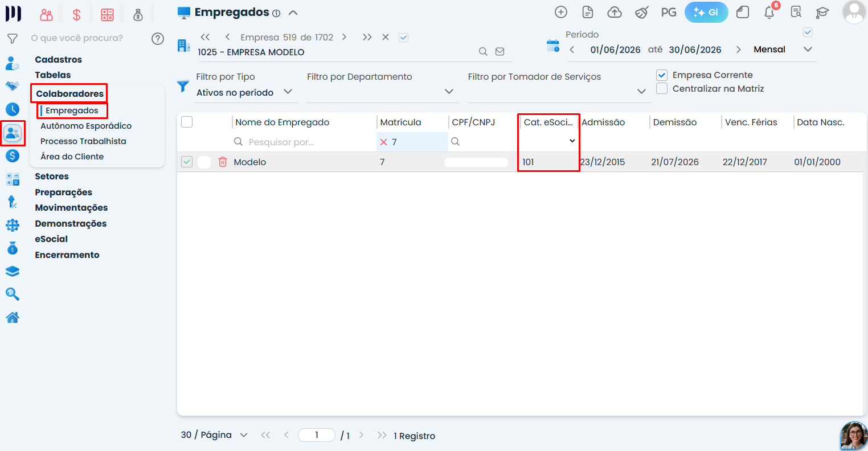Viewport: 868px width, 451px height.
Task: Click the red dollar sign icon
Action: click(76, 15)
